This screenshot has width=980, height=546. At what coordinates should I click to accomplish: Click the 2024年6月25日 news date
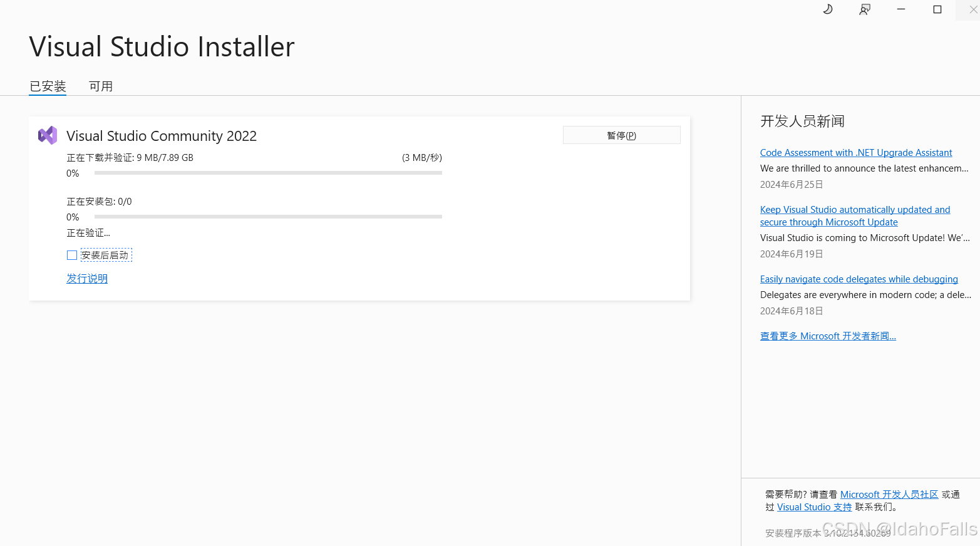point(792,185)
